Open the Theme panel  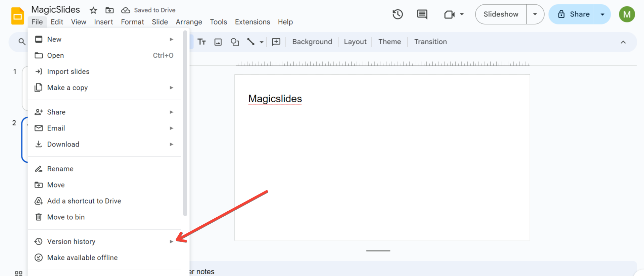[389, 42]
